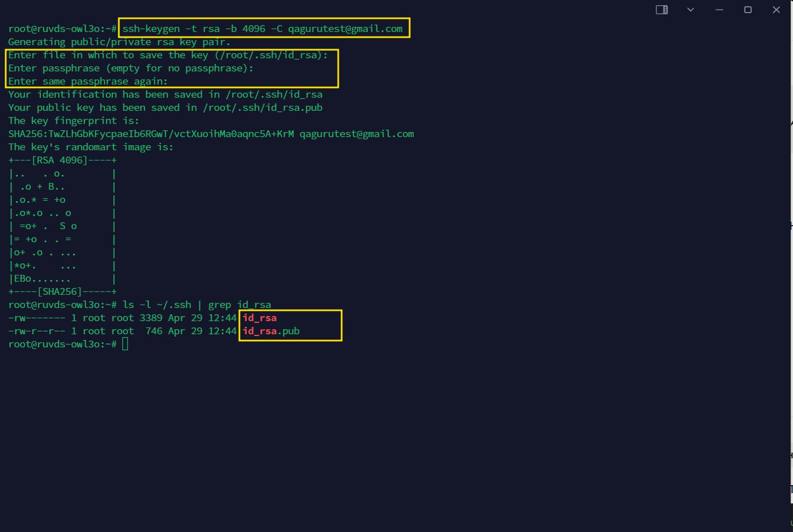Viewport: 793px width, 532px height.
Task: Toggle the side panel layout icon
Action: tap(662, 10)
